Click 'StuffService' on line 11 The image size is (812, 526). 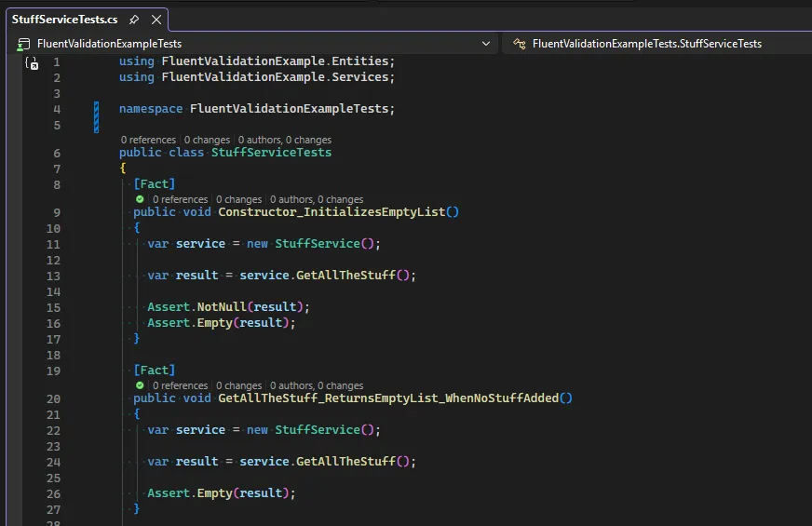(318, 244)
